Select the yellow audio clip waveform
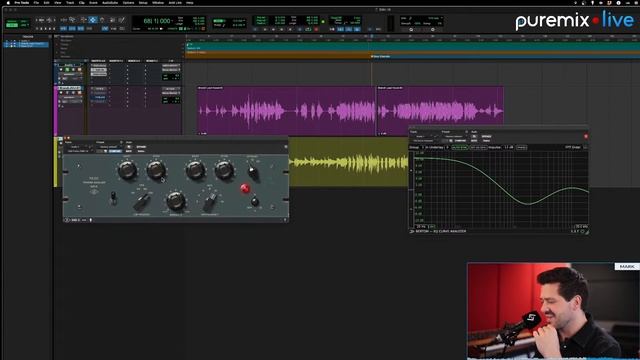The height and width of the screenshot is (360, 640). coord(349,162)
